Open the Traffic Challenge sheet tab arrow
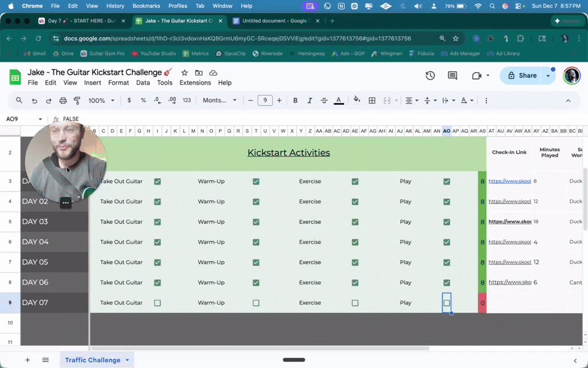The image size is (588, 368). pyautogui.click(x=127, y=360)
